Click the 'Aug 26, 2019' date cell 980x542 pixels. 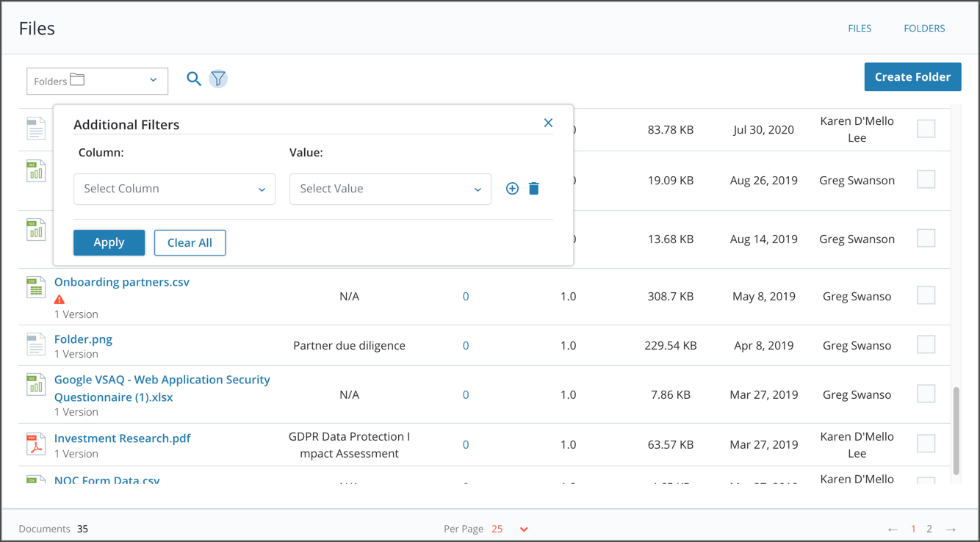pos(764,181)
